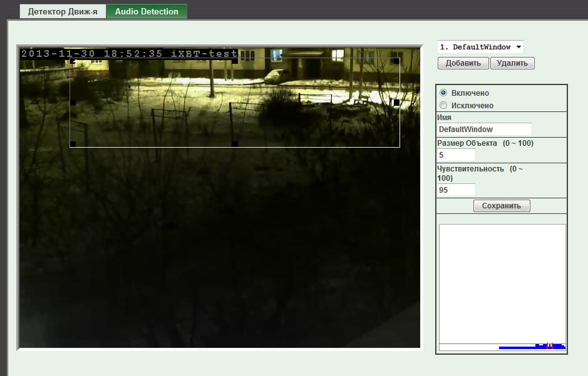Click the right-middle handle of detection window
The image size is (588, 376).
[x=397, y=102]
